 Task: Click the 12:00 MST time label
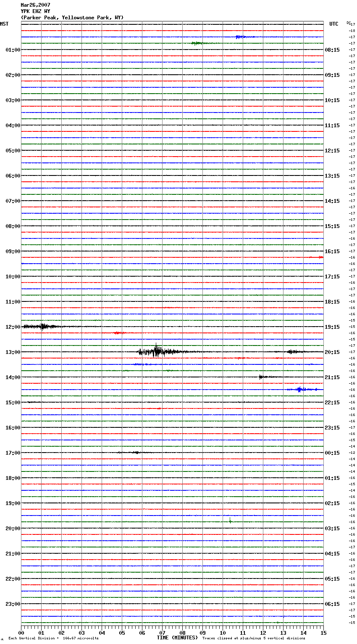(13, 327)
